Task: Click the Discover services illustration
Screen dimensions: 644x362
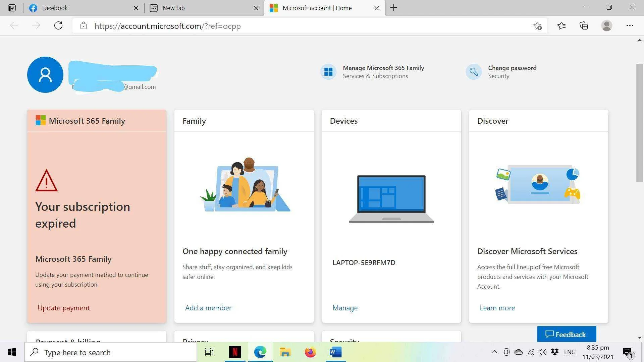Action: click(x=538, y=184)
